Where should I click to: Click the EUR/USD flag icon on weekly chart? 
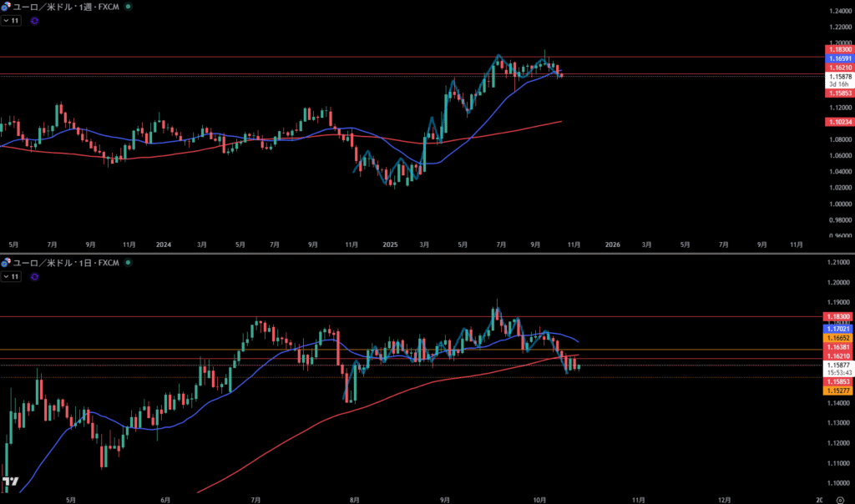tap(6, 8)
